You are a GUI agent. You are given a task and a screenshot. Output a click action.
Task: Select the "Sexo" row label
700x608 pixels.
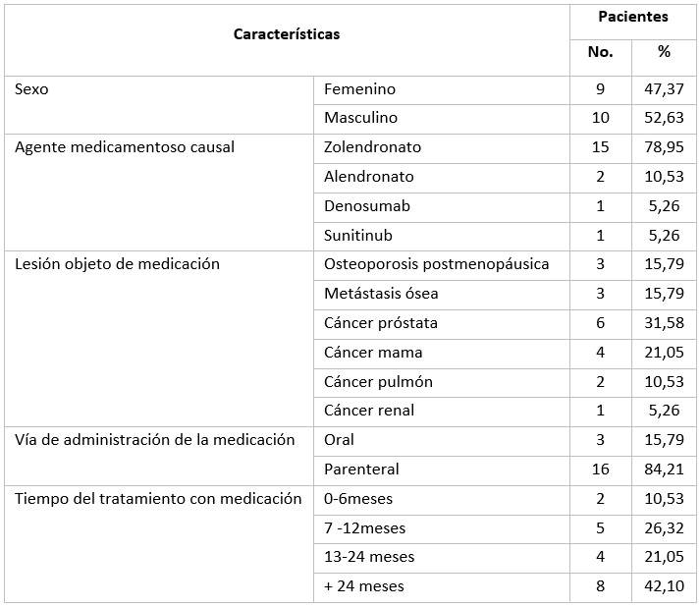pos(31,89)
